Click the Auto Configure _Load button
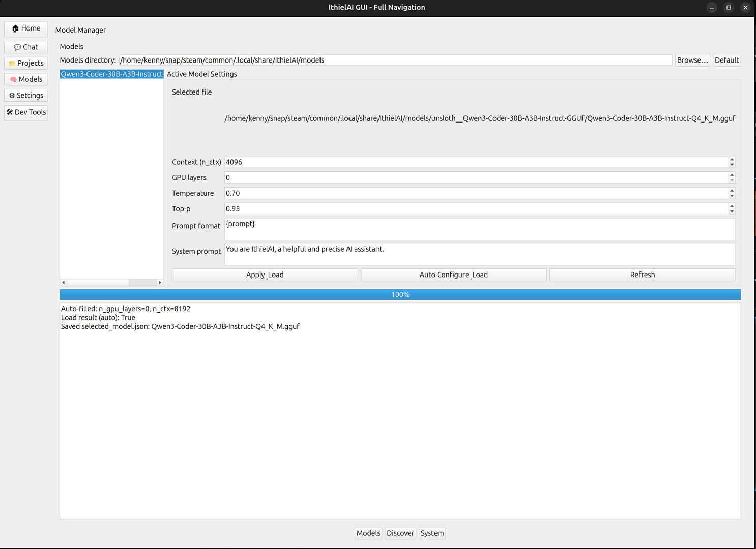The image size is (756, 549). [x=453, y=274]
